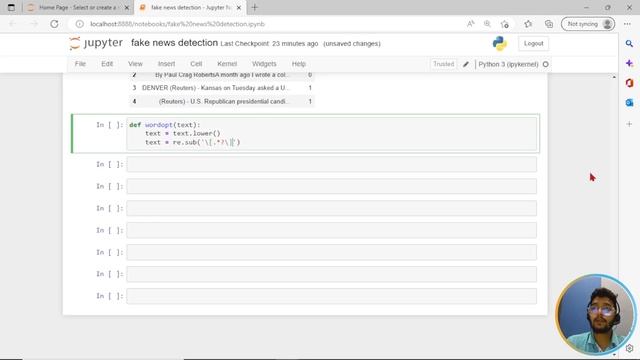Screen dimensions: 640x360
Task: Click the notebook scrollbar up arrow
Action: coord(614,77)
